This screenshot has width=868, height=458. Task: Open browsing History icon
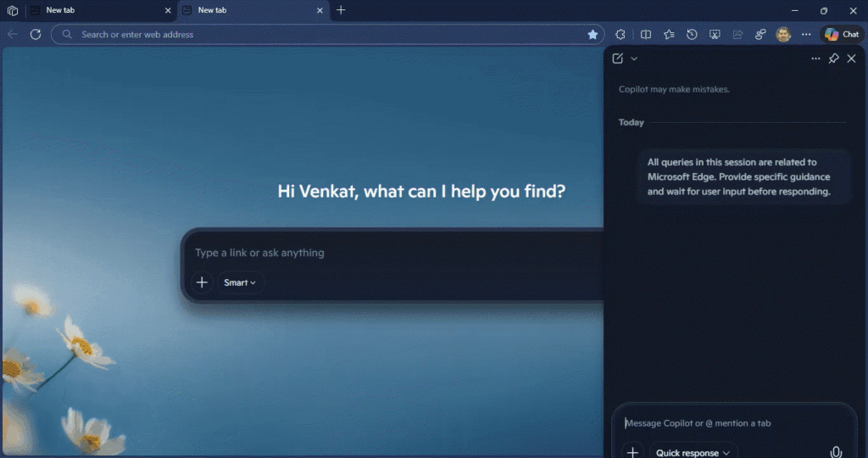pos(692,34)
